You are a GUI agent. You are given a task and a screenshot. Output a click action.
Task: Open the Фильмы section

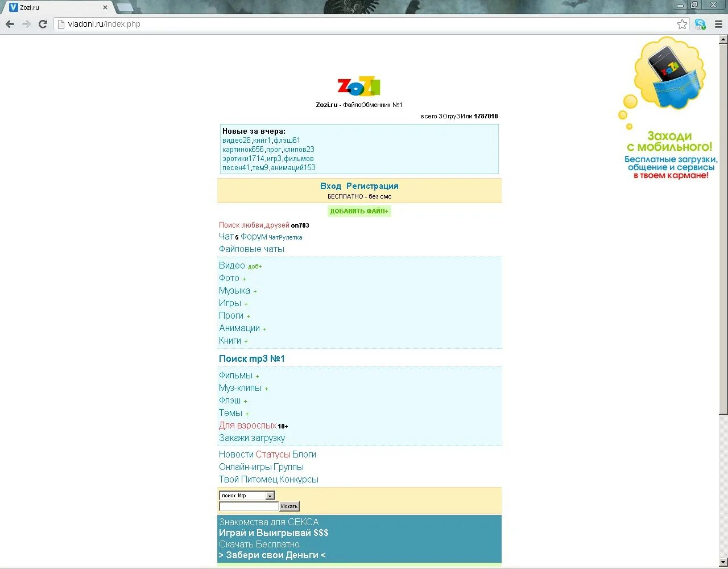[235, 375]
